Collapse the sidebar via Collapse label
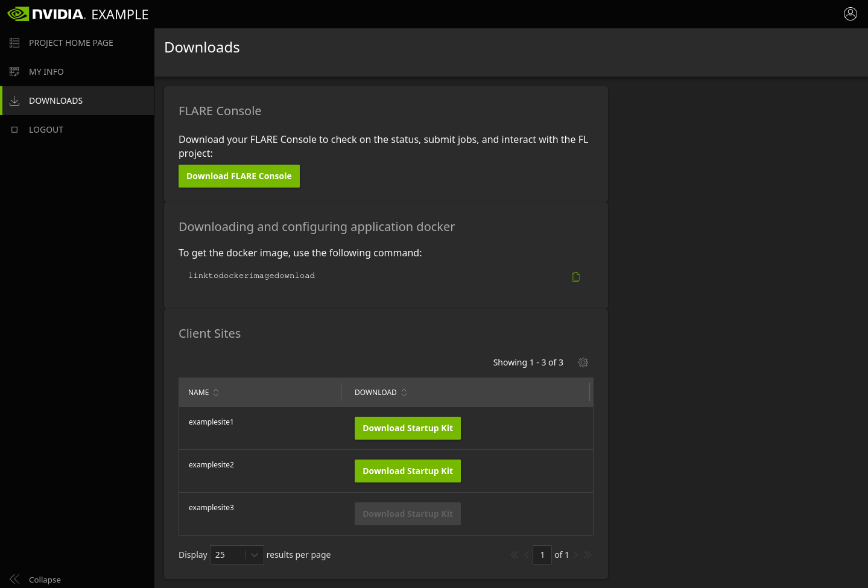This screenshot has height=588, width=868. 45,580
